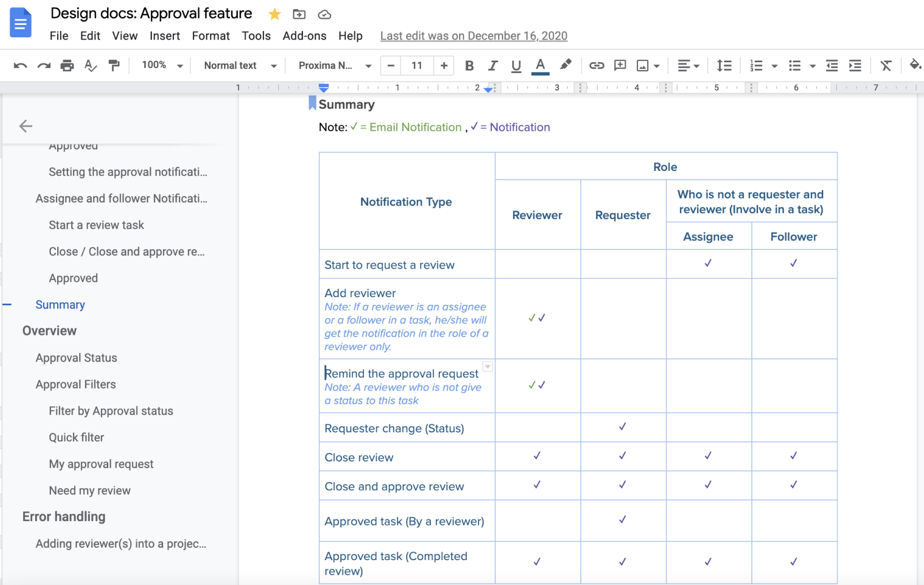Viewport: 924px width, 585px height.
Task: Activate the paint format tool
Action: [x=114, y=66]
